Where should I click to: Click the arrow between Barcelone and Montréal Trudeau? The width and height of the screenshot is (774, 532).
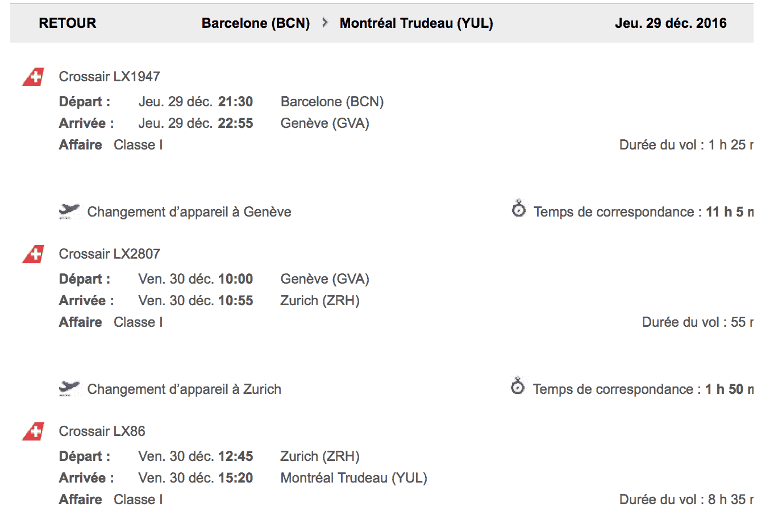tap(325, 23)
